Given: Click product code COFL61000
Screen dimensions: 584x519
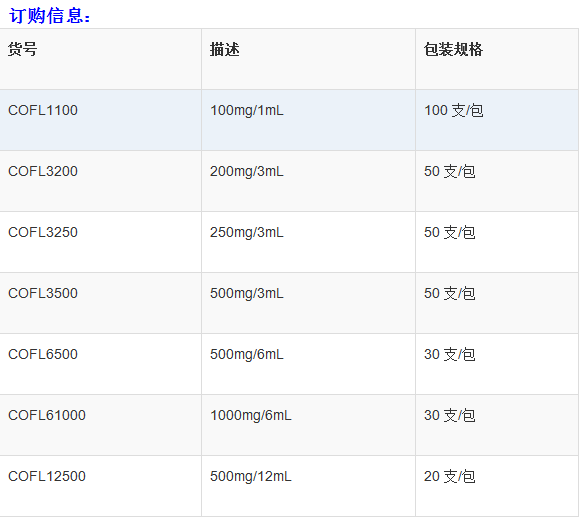Looking at the screenshot, I should point(47,415).
